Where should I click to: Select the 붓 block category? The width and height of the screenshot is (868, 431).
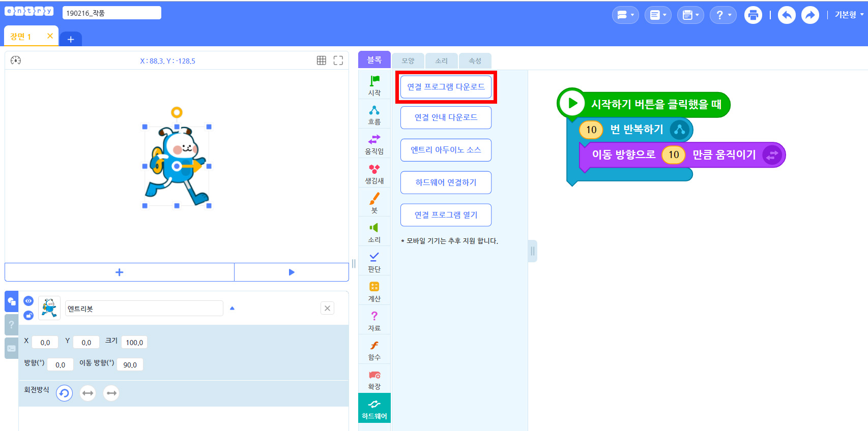click(x=374, y=203)
